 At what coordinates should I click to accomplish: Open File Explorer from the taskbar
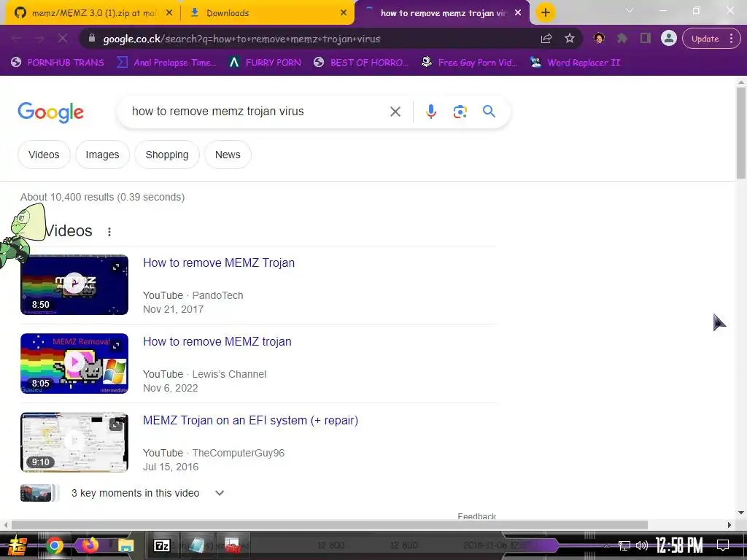(125, 545)
